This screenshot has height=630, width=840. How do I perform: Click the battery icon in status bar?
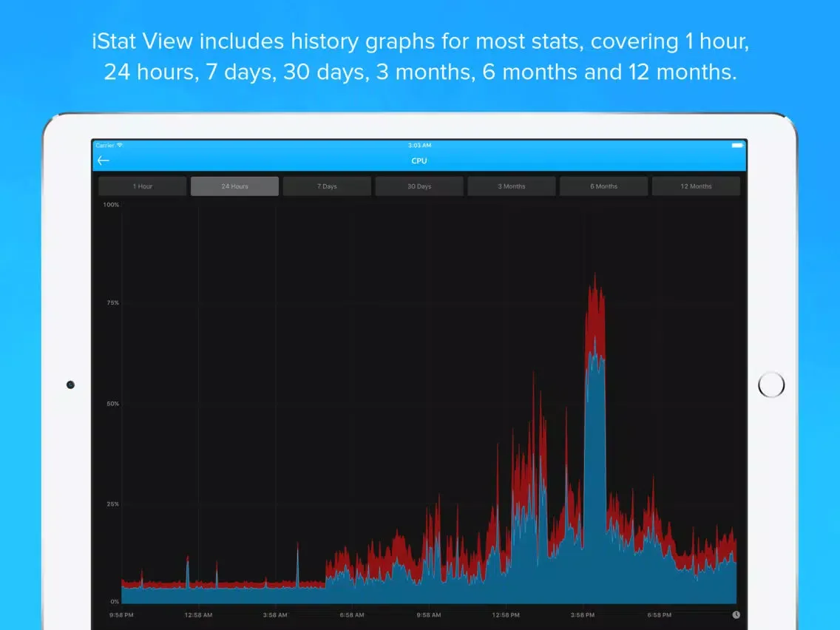[737, 145]
